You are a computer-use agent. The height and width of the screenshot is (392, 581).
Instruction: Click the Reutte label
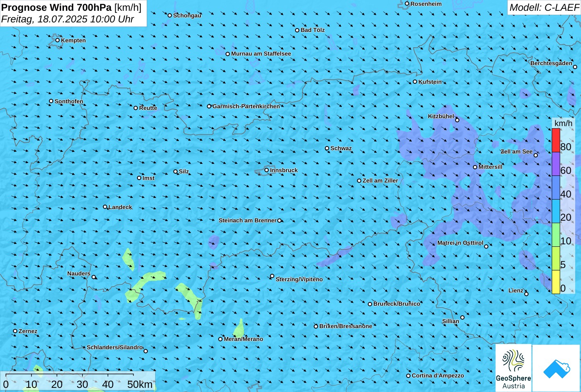(148, 108)
